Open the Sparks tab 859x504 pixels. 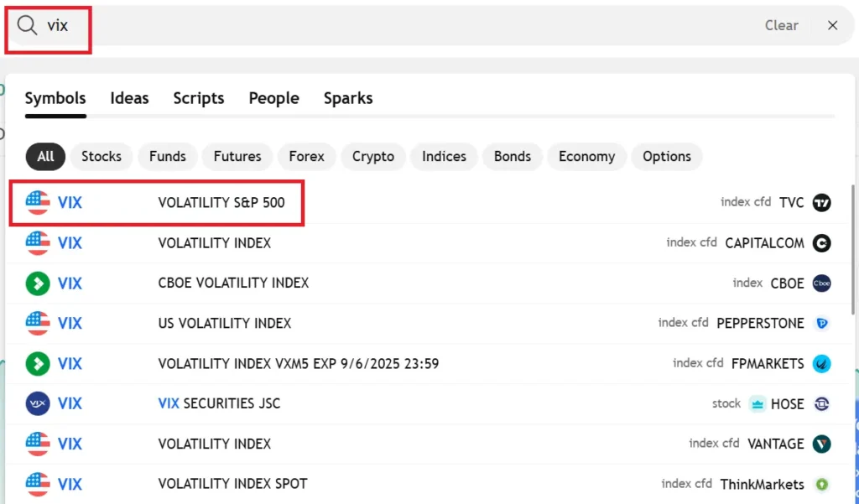pyautogui.click(x=348, y=98)
